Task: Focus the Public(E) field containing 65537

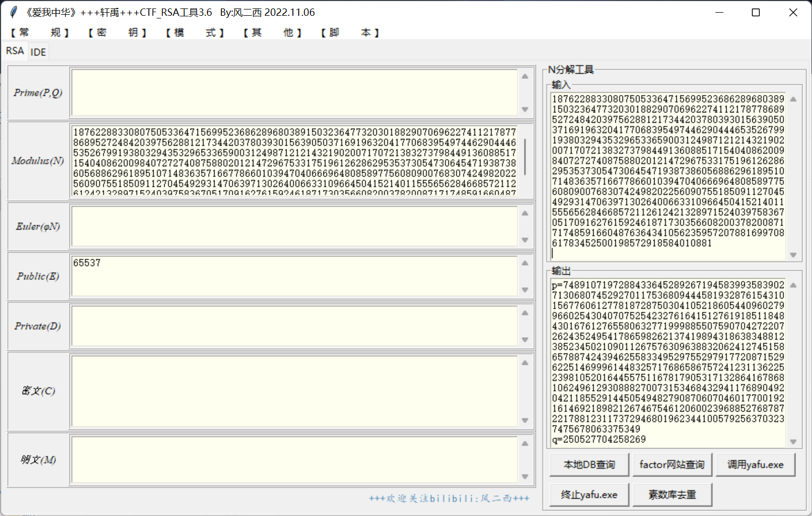Action: [294, 276]
